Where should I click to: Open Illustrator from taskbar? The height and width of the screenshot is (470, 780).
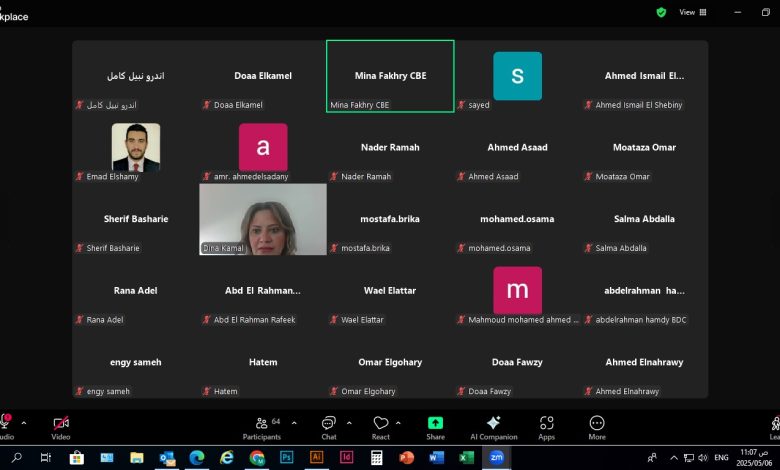tap(316, 457)
